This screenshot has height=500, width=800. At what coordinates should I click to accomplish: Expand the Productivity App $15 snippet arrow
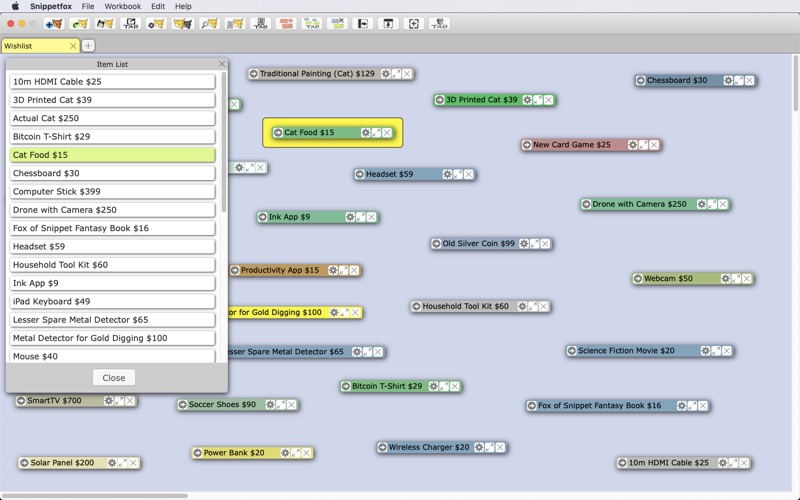[235, 270]
